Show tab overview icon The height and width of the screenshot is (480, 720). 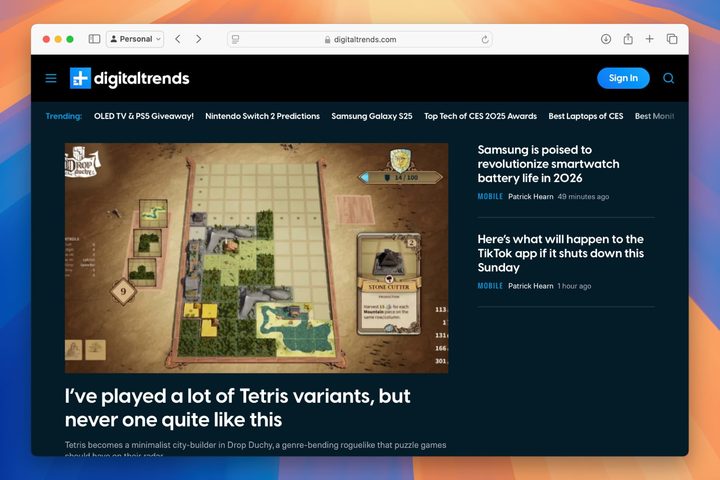coord(672,39)
